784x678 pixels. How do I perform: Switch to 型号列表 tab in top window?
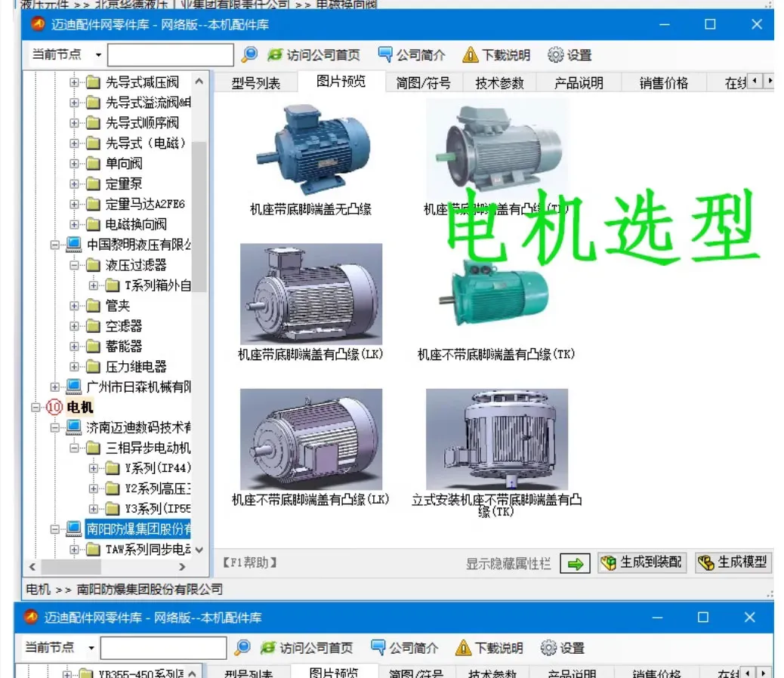(x=256, y=83)
